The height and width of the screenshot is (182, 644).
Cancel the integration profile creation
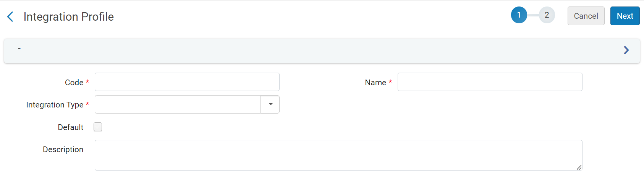[x=586, y=16]
